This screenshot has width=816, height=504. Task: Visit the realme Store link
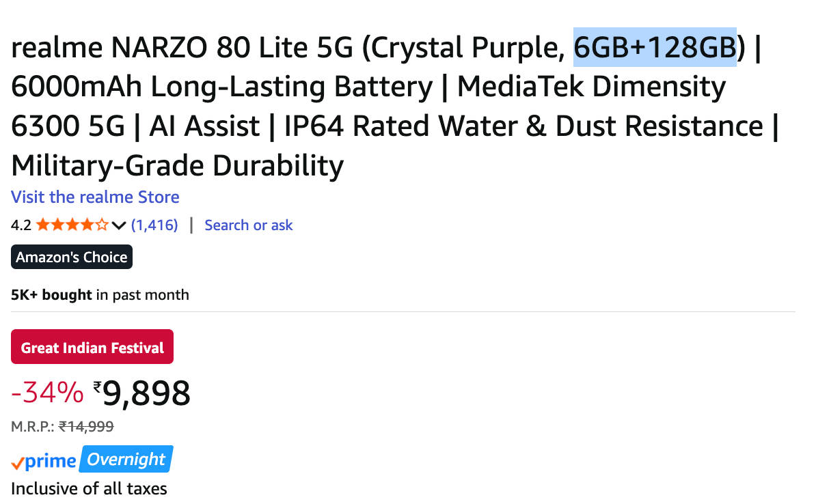(95, 197)
